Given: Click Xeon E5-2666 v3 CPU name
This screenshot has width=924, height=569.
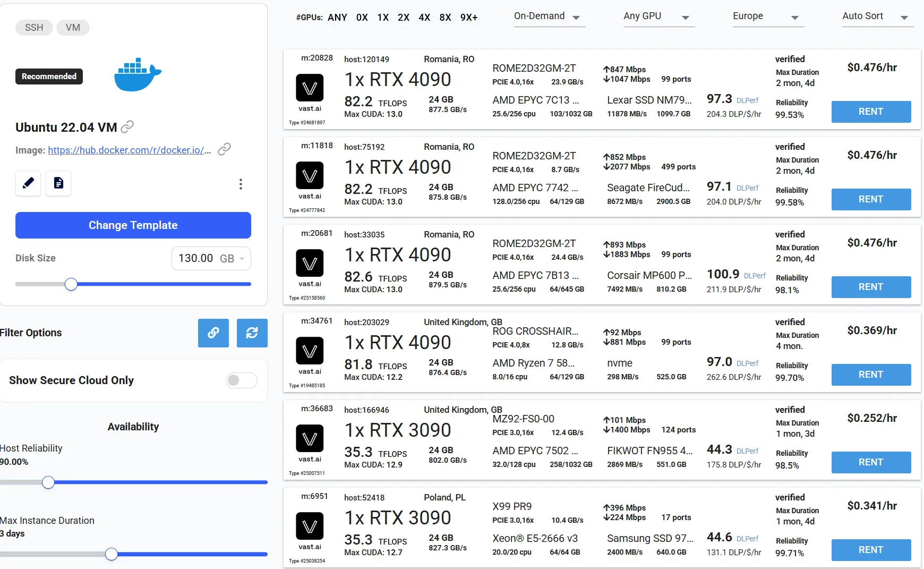Looking at the screenshot, I should pyautogui.click(x=535, y=538).
